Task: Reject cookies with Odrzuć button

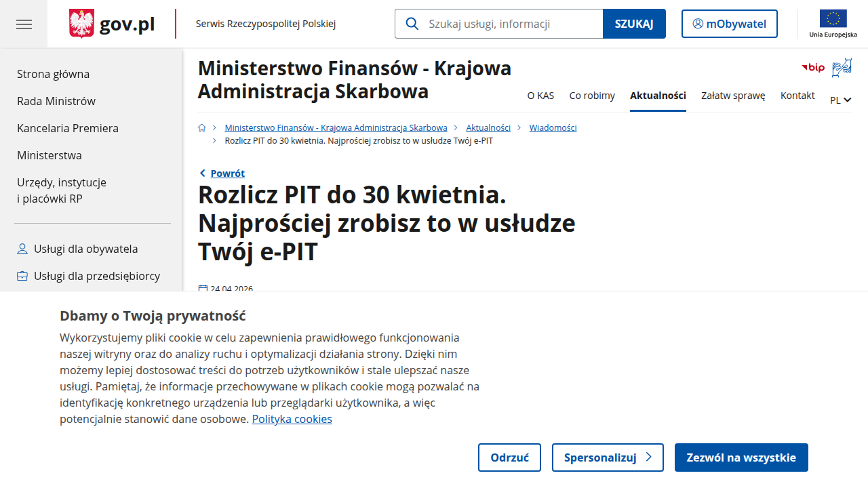Action: point(509,457)
